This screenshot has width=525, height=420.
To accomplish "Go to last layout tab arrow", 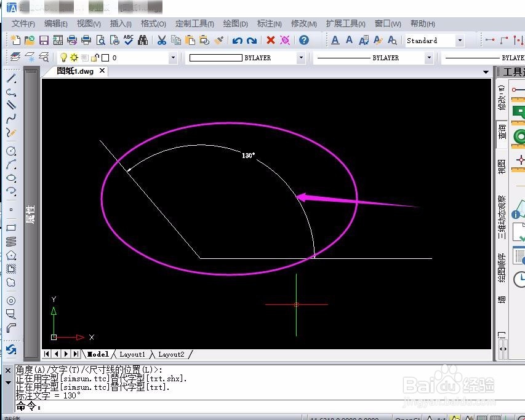I will 76,354.
